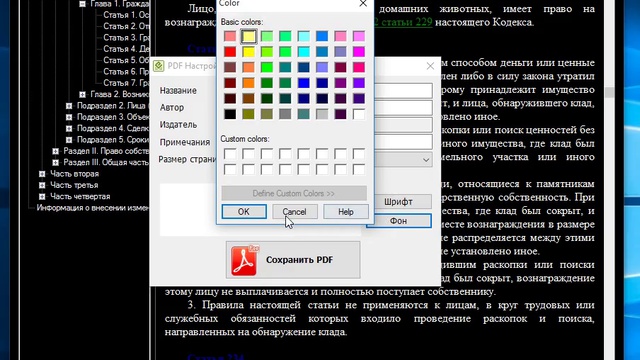Click Define Custom Colors button

[294, 193]
